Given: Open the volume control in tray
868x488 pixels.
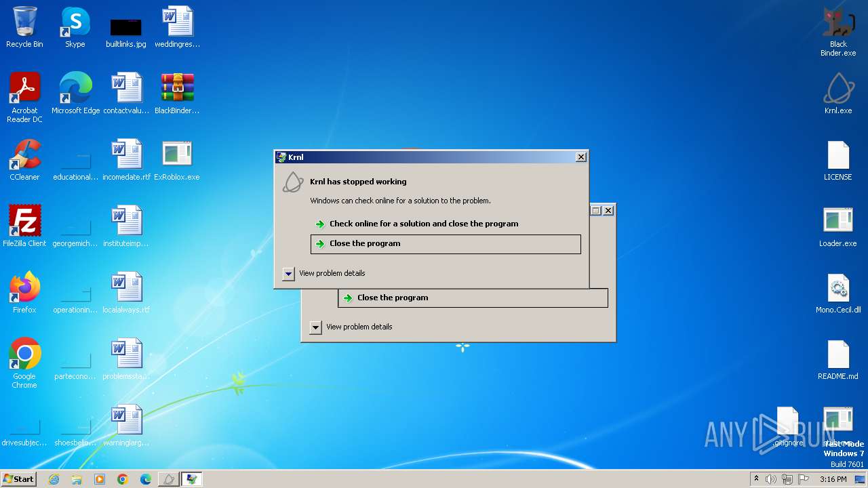Looking at the screenshot, I should (771, 479).
